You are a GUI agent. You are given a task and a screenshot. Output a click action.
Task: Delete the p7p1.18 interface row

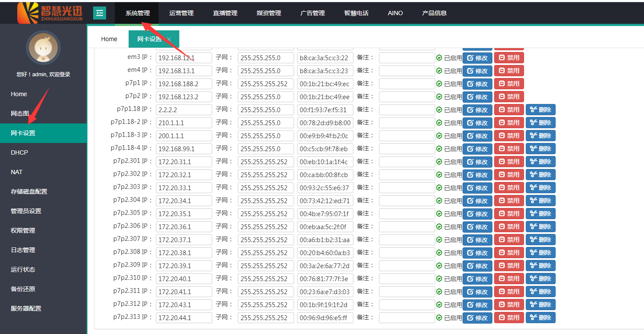(540, 110)
